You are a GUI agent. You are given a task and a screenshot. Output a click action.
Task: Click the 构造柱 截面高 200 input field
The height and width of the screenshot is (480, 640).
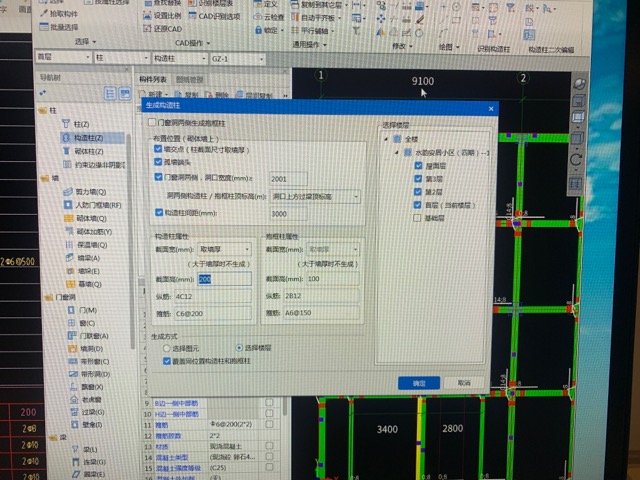pos(224,279)
